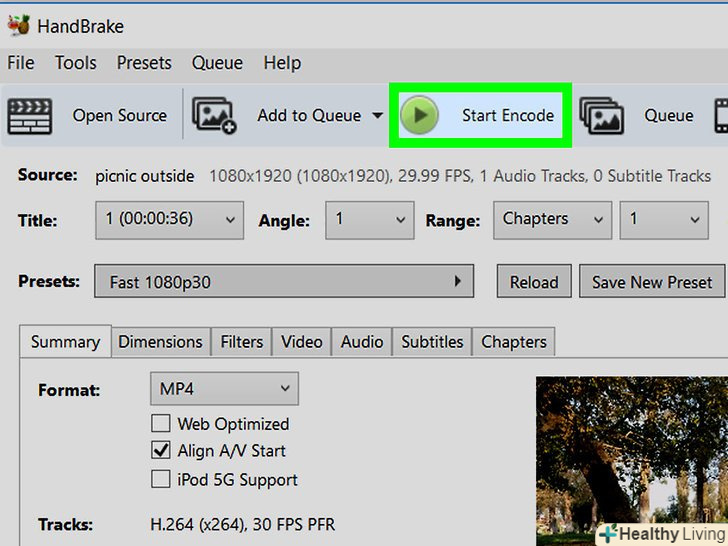Open the Tools menu

(76, 62)
